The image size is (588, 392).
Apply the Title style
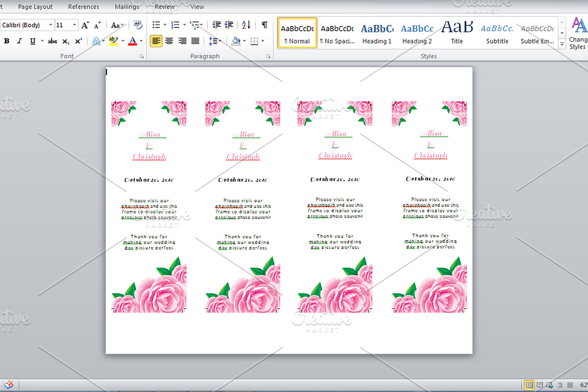pos(457,33)
